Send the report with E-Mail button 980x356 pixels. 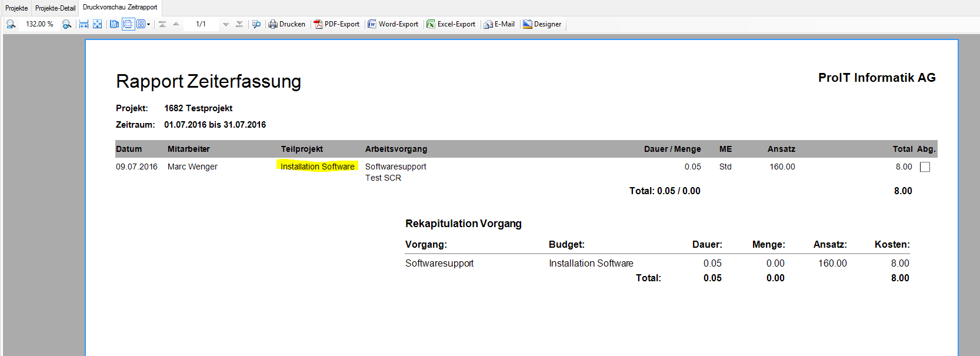pos(499,24)
